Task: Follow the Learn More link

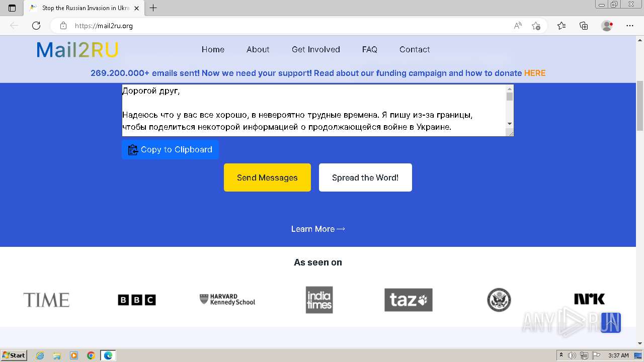Action: [x=318, y=229]
